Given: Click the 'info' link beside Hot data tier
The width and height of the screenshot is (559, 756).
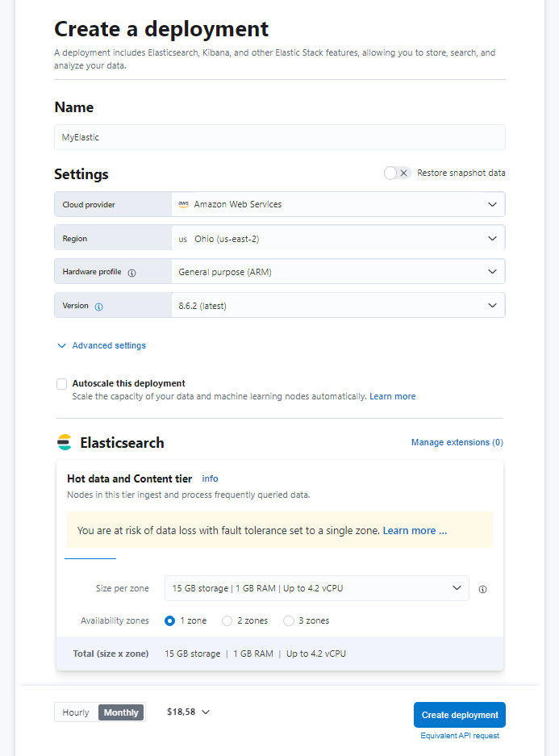Looking at the screenshot, I should 210,478.
